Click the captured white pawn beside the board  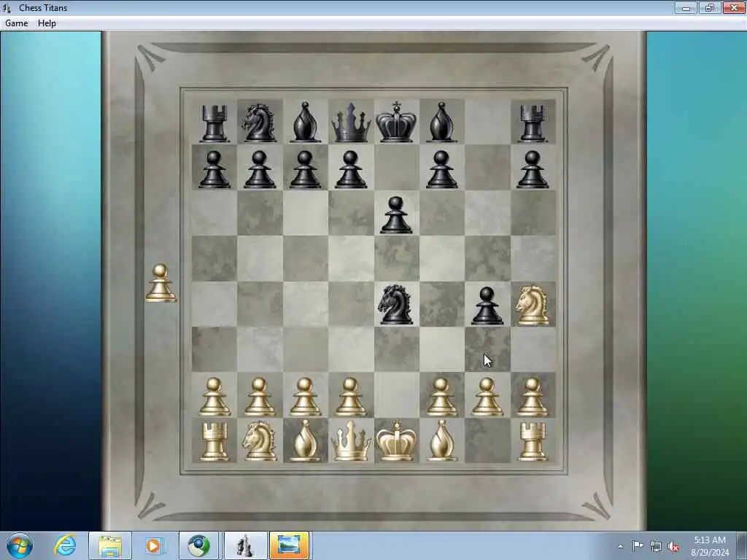(x=161, y=284)
